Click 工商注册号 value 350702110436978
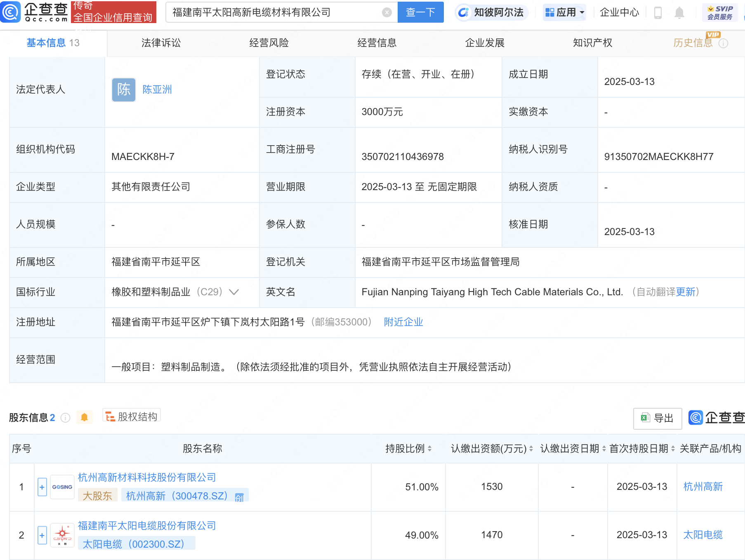The width and height of the screenshot is (745, 560). point(403,157)
